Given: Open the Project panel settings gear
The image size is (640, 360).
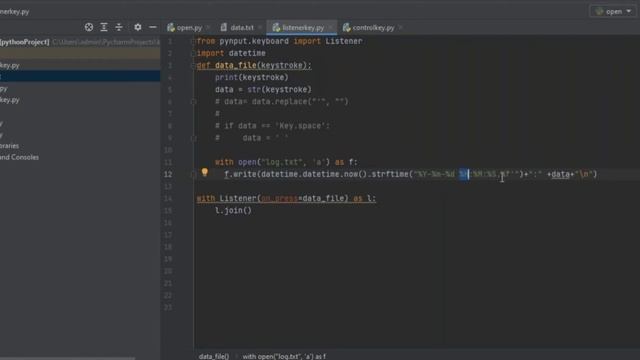Looking at the screenshot, I should tap(138, 27).
